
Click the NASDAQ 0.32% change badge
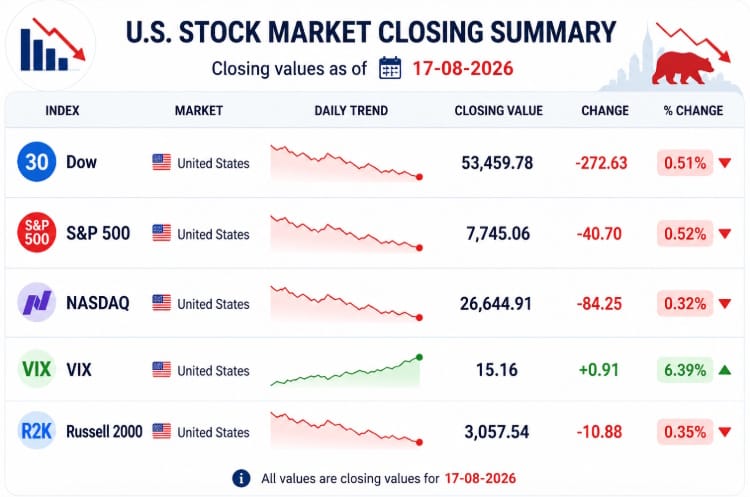[685, 303]
